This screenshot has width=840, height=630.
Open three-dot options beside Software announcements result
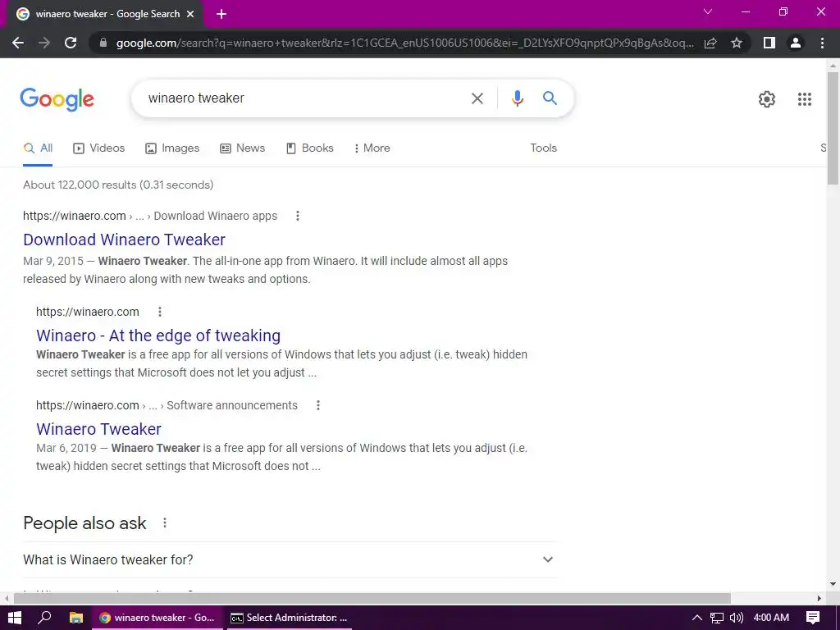[317, 405]
